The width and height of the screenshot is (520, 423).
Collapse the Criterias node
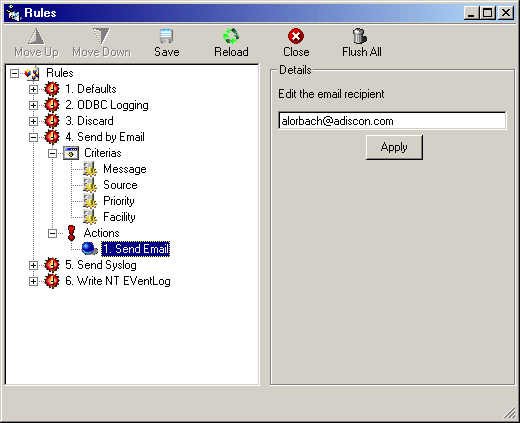tap(52, 153)
